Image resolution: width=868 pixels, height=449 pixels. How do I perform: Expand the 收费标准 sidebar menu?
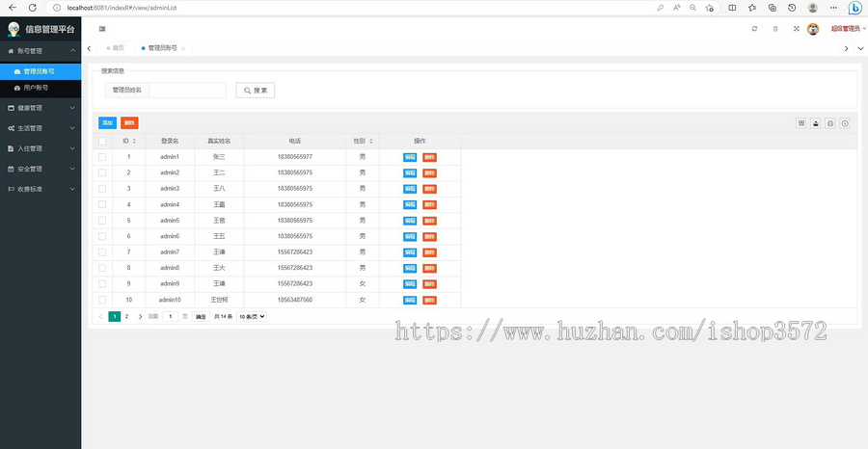[x=41, y=189]
